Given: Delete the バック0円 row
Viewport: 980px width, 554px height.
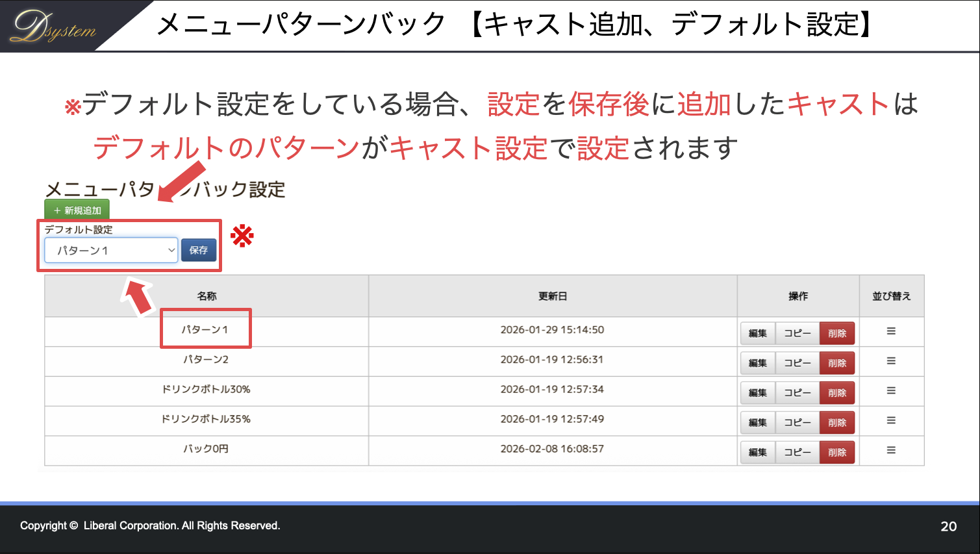Looking at the screenshot, I should coord(837,453).
